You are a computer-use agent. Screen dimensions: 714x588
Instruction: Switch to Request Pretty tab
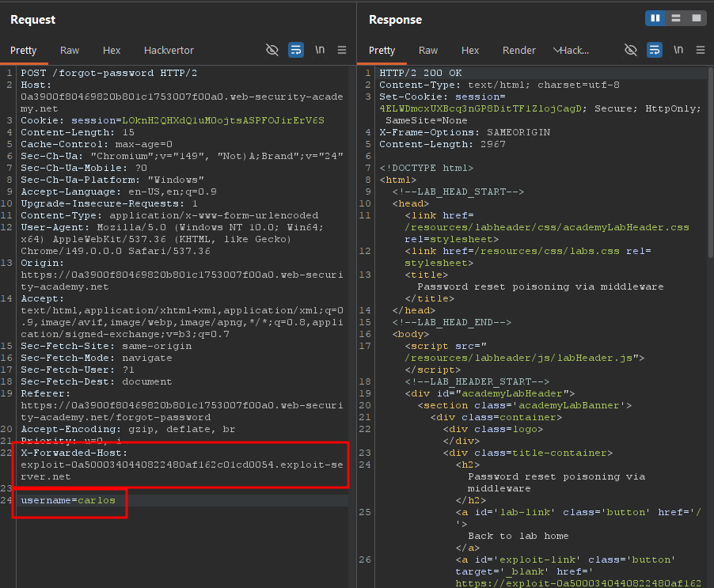click(x=23, y=51)
